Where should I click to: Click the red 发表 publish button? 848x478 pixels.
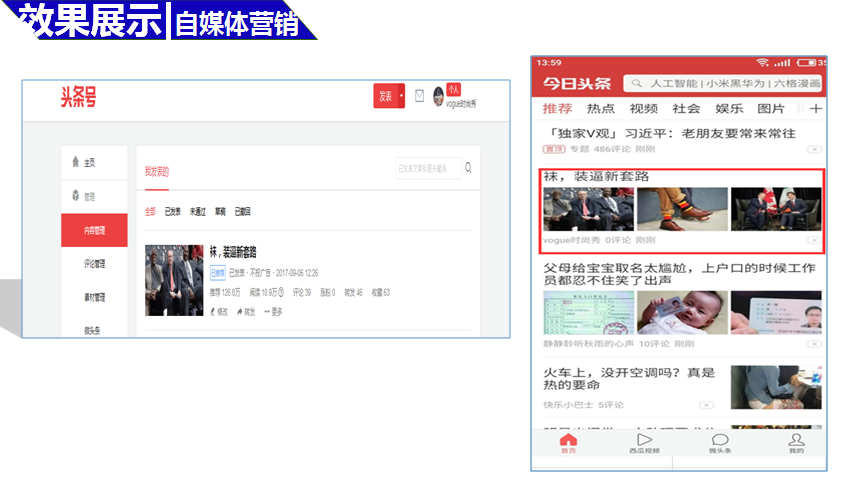386,96
